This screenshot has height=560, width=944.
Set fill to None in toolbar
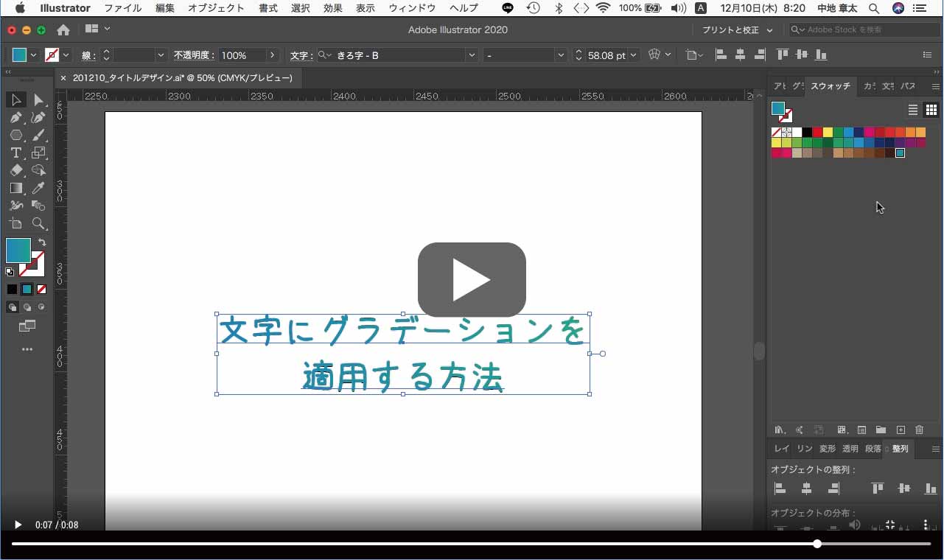(x=41, y=290)
